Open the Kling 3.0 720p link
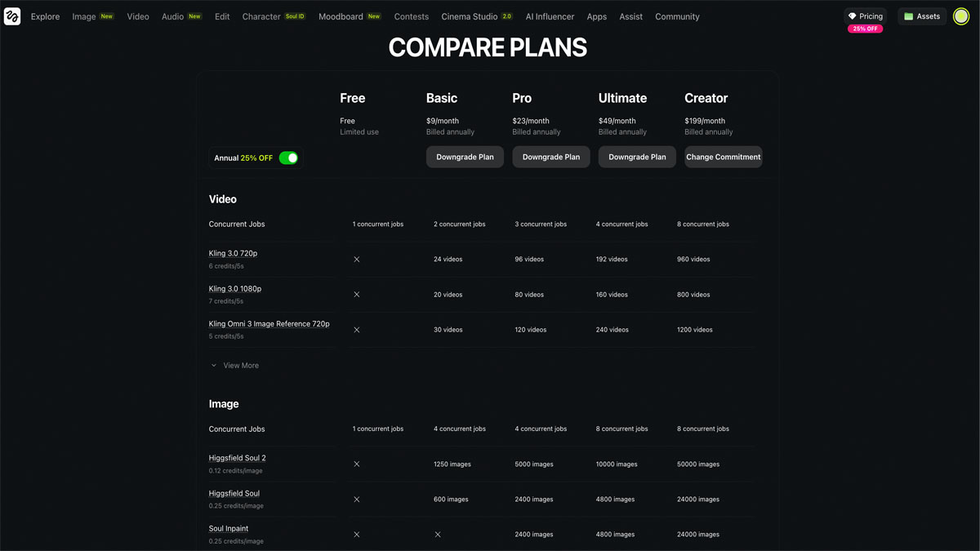 pos(234,253)
